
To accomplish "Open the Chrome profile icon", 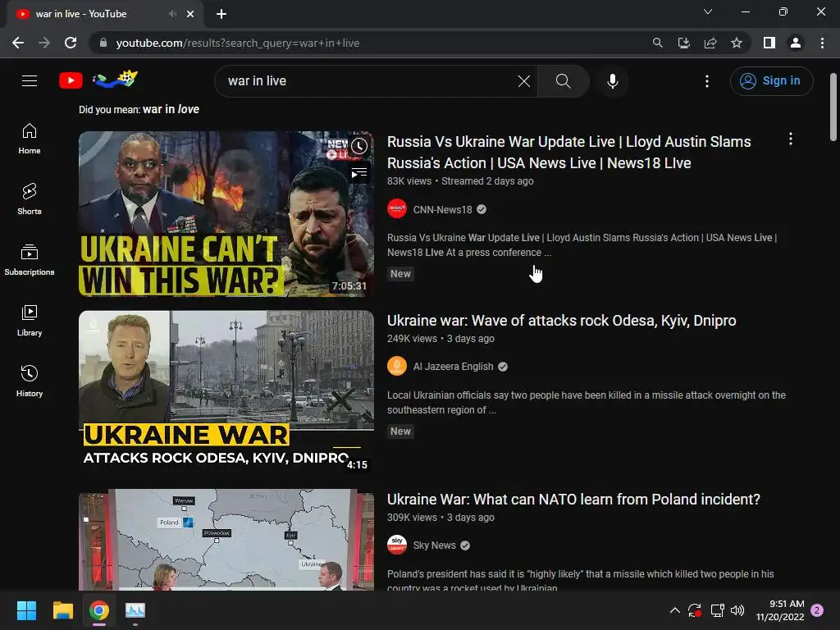I will pos(796,43).
